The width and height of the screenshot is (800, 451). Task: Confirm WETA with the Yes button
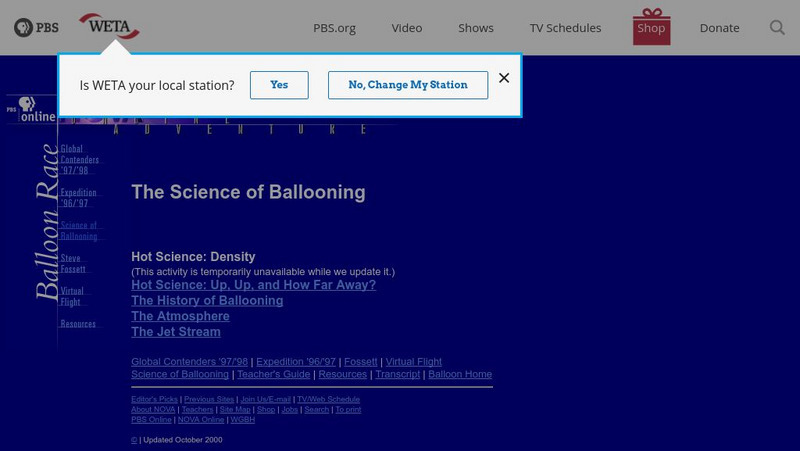279,85
